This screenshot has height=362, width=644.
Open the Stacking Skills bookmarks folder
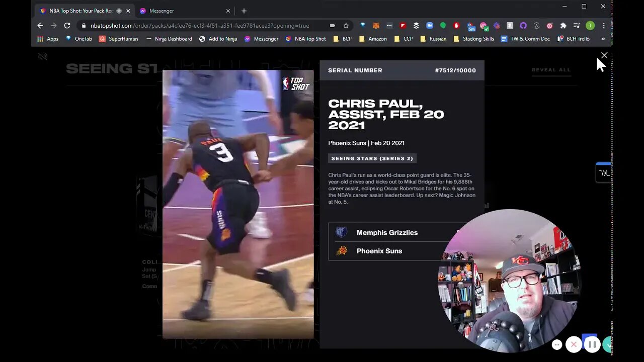coord(473,39)
